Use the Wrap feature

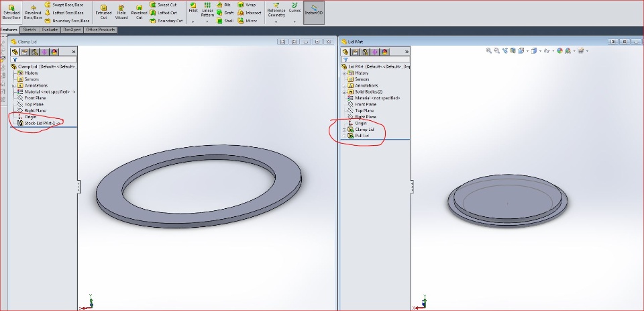(246, 5)
